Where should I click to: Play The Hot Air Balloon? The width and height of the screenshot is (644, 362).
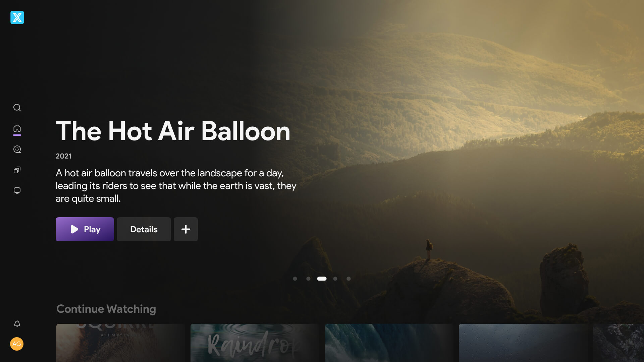click(85, 229)
